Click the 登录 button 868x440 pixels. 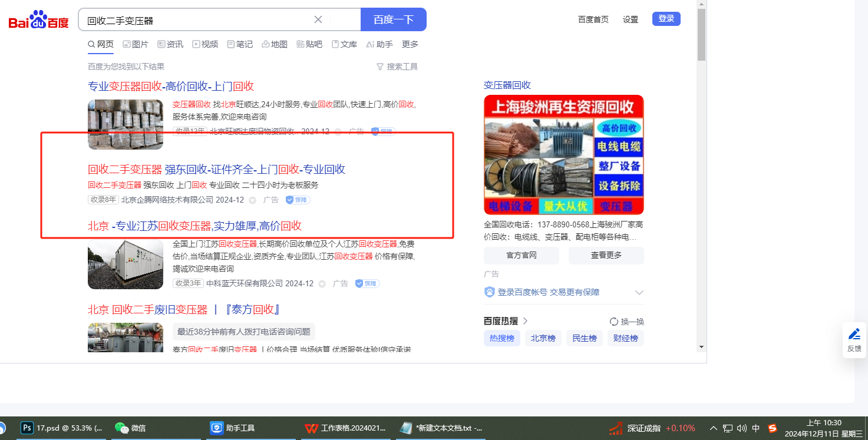coord(666,19)
